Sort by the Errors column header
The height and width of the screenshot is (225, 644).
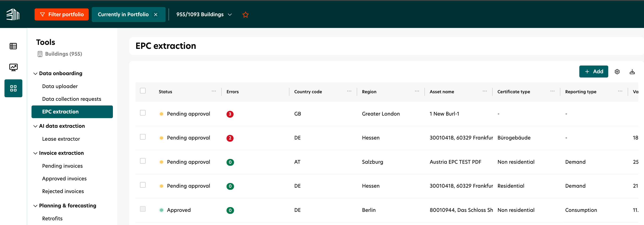pos(232,92)
